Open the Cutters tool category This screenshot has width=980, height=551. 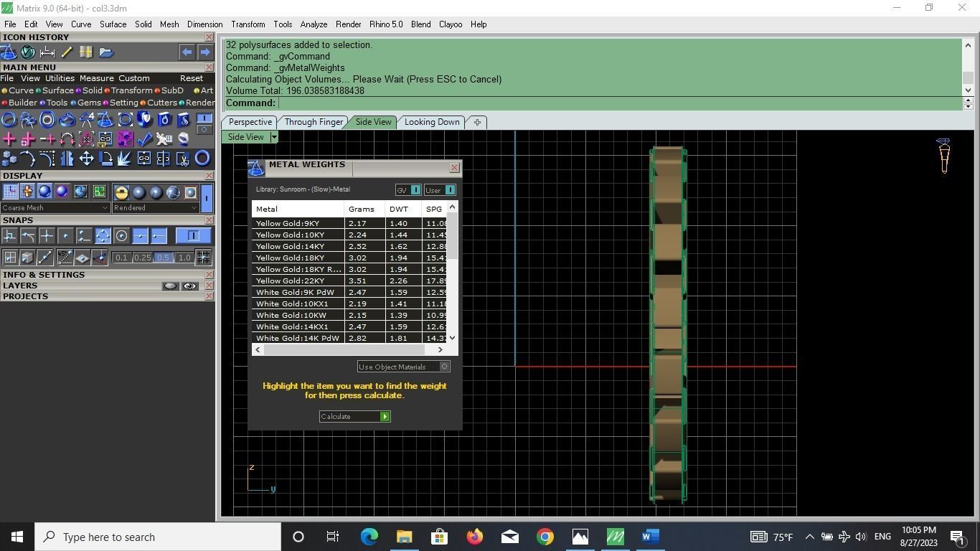tap(159, 103)
